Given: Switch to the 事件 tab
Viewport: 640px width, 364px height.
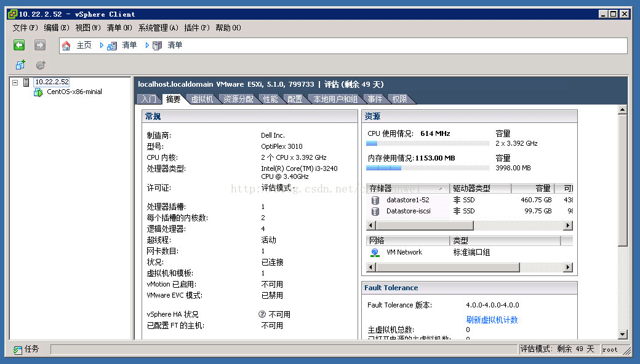Looking at the screenshot, I should (x=375, y=99).
